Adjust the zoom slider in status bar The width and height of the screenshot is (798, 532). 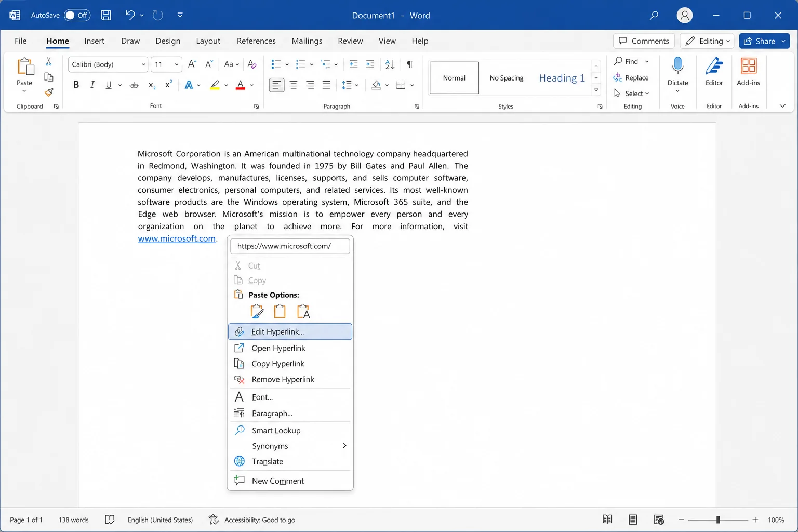[x=718, y=520]
